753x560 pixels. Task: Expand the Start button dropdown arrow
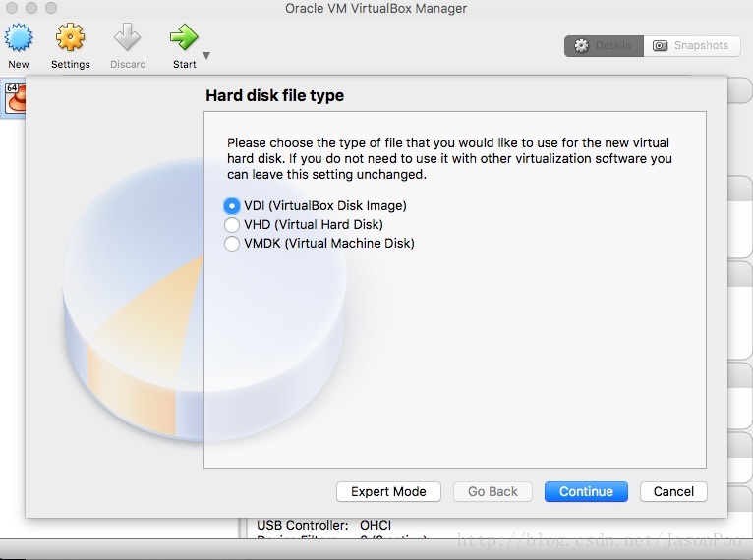[x=206, y=56]
